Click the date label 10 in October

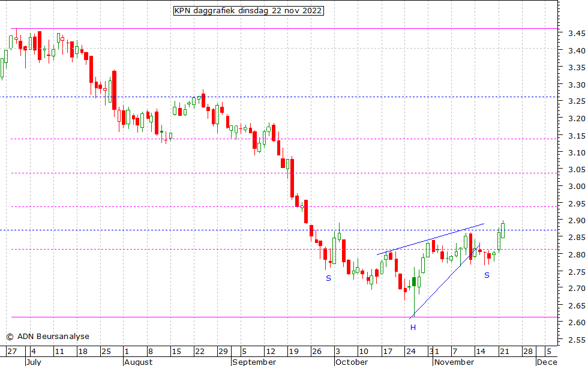(x=364, y=352)
